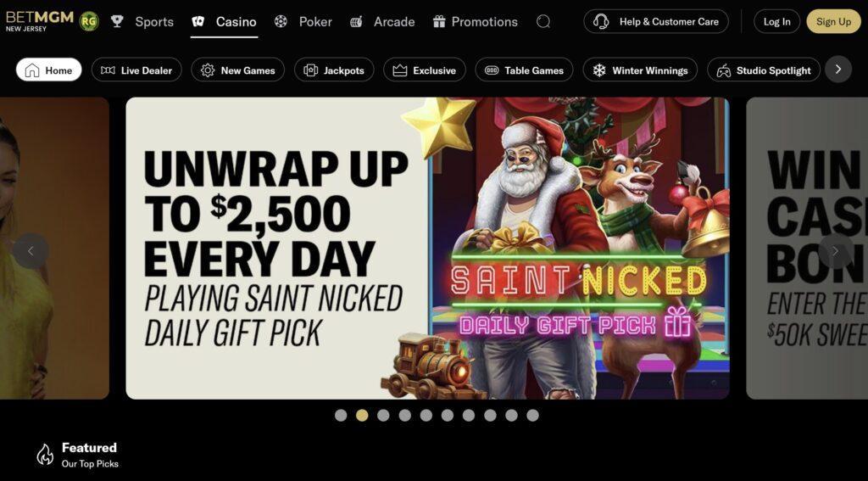Click the Log In button
Screen dimensions: 868x481
point(776,21)
